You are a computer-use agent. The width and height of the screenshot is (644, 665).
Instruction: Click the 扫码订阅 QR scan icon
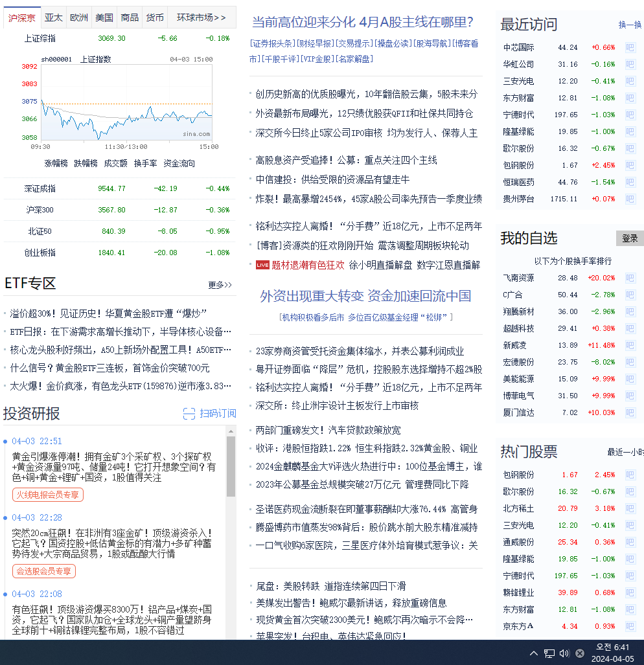point(189,414)
